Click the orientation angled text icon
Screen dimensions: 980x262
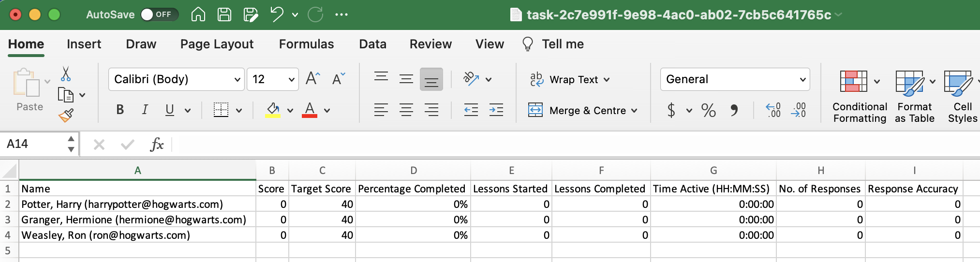(x=471, y=78)
